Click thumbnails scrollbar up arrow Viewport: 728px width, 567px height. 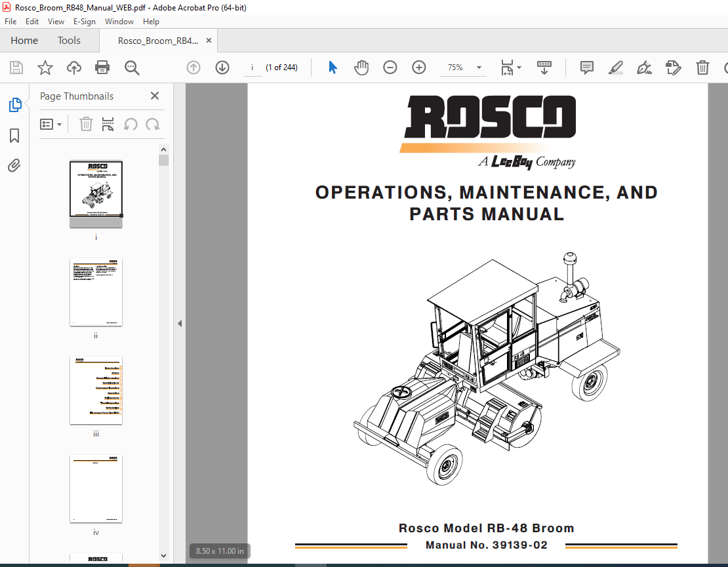click(x=163, y=149)
